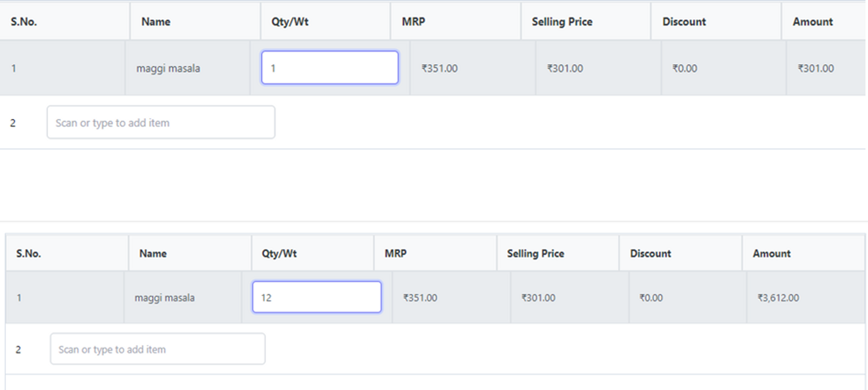868x390 pixels.
Task: Click the lower table's Qty/Wt column header
Action: tap(279, 253)
